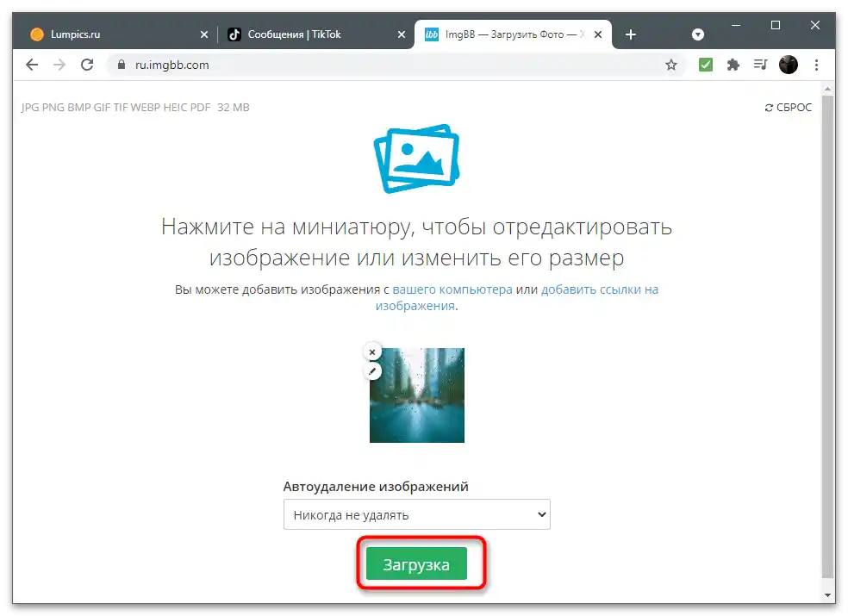The image size is (848, 616).
Task: Open the Chrome profile avatar
Action: [x=789, y=65]
